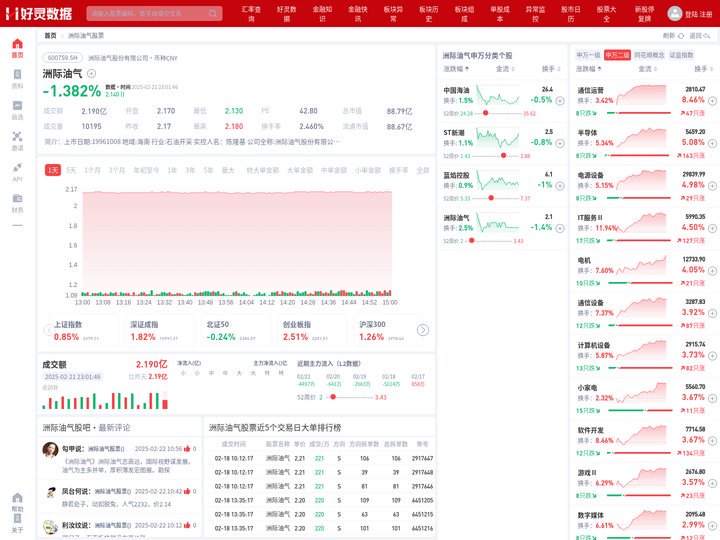Open the 上证指数 index card
The image size is (720, 540).
[83, 331]
